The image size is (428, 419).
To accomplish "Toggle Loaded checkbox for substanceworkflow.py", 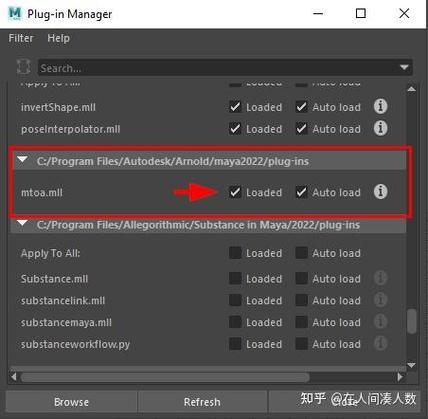I will click(235, 344).
